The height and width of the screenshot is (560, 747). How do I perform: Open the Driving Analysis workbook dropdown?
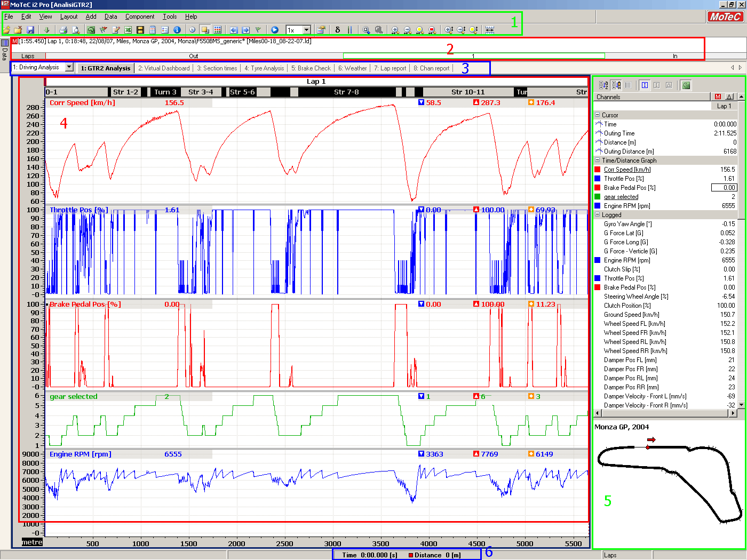point(69,67)
